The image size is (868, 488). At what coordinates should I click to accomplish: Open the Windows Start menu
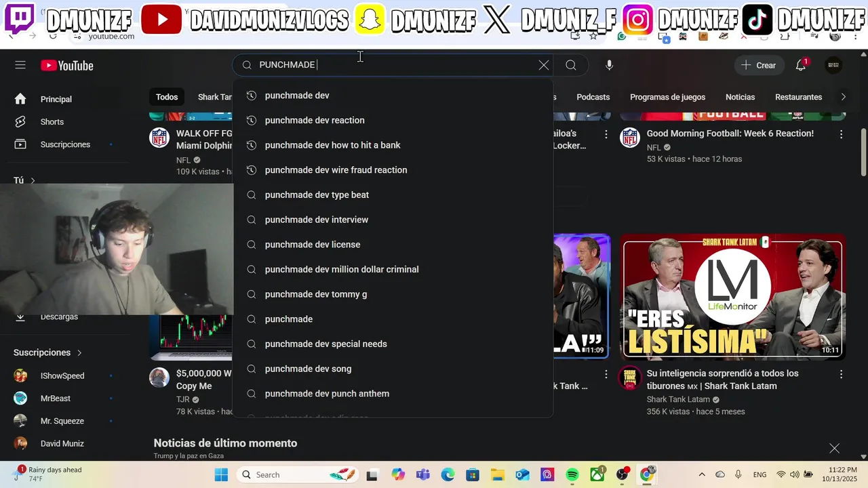pos(221,474)
